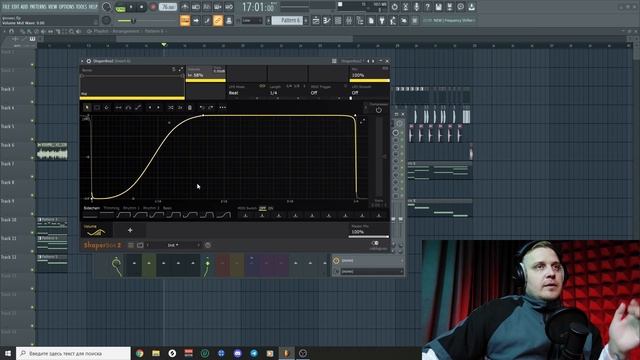Image resolution: width=640 pixels, height=360 pixels.
Task: Mute Track 10 in the playlist
Action: click(32, 232)
